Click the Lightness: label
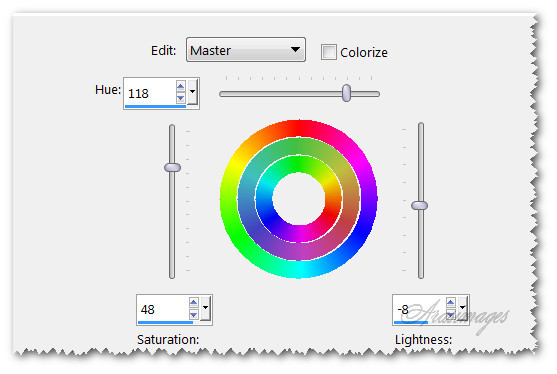 tap(423, 340)
